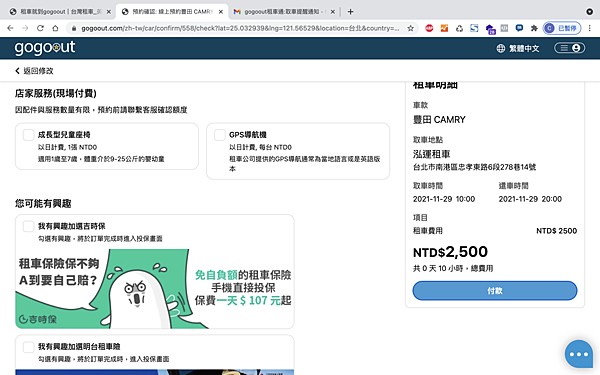Click 店家服務(現場付費) heading

(55, 93)
